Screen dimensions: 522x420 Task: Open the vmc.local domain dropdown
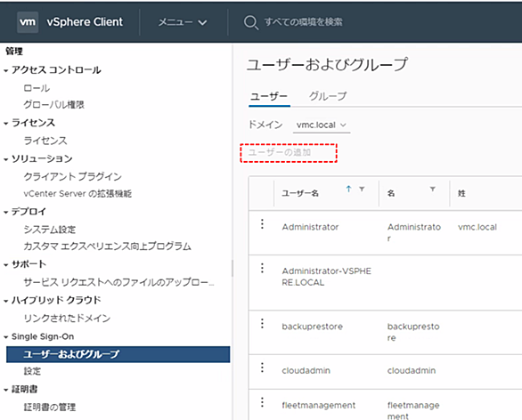(x=322, y=125)
